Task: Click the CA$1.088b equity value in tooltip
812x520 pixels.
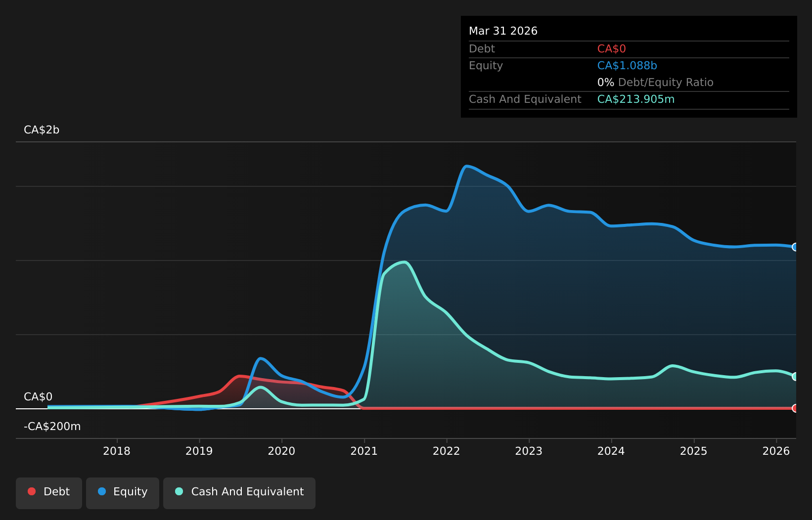Action: tap(627, 66)
